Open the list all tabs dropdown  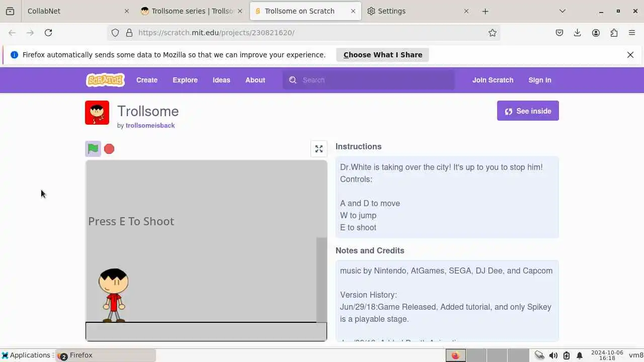tap(562, 11)
